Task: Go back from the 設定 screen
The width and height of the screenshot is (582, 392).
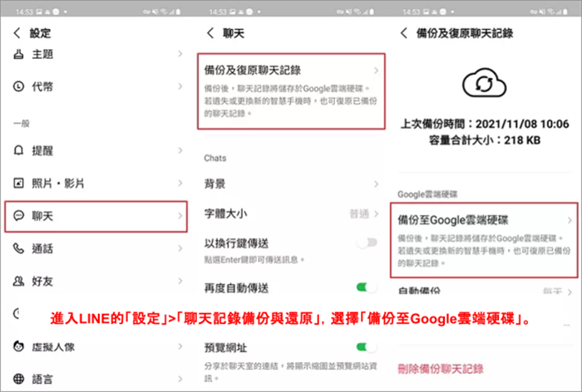Action: (17, 33)
